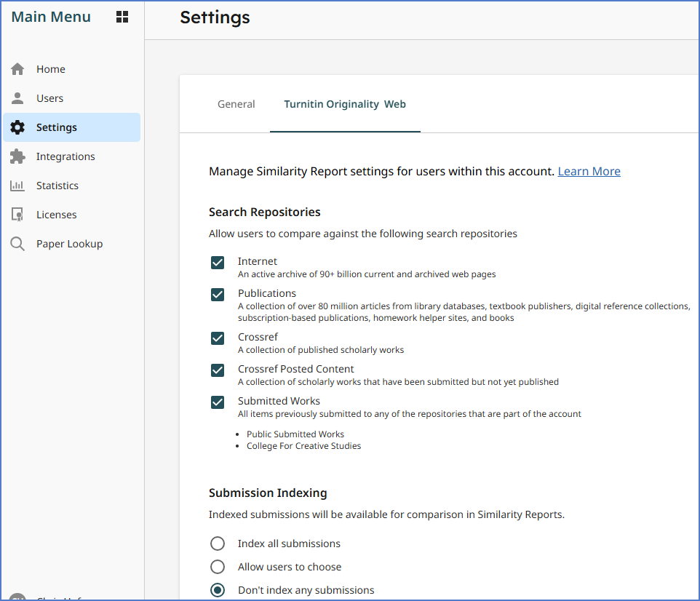Select the Index all submissions radio button
This screenshot has height=601, width=700.
pyautogui.click(x=218, y=544)
